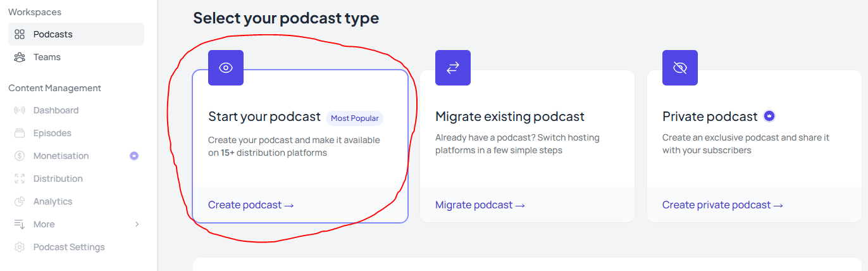Click the premium badge next to Monetisation
This screenshot has height=271, width=868.
134,156
